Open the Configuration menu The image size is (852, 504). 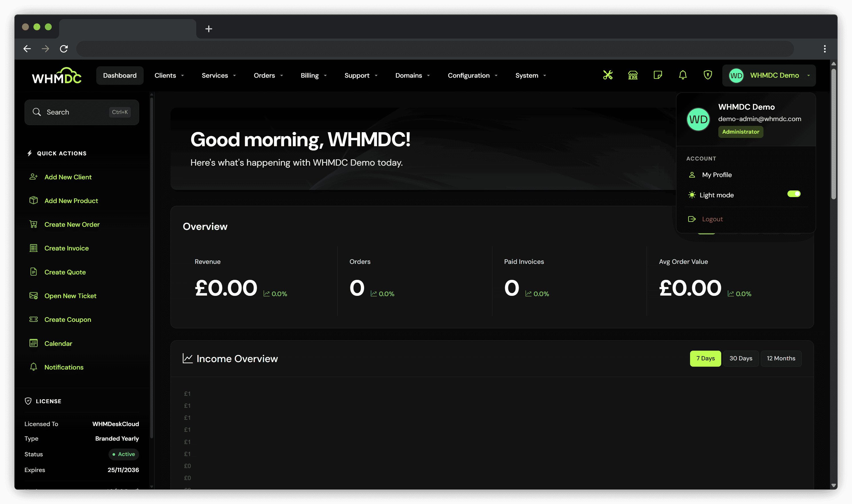point(472,75)
